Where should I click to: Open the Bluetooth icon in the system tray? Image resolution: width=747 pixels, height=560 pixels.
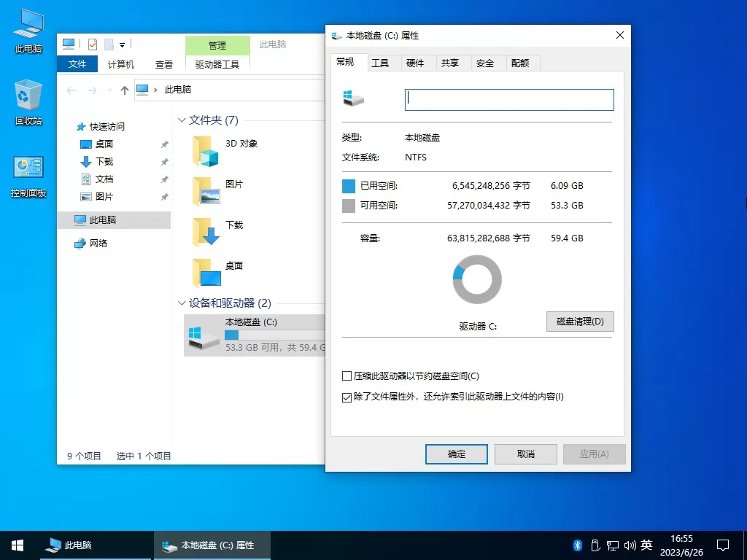pyautogui.click(x=576, y=545)
